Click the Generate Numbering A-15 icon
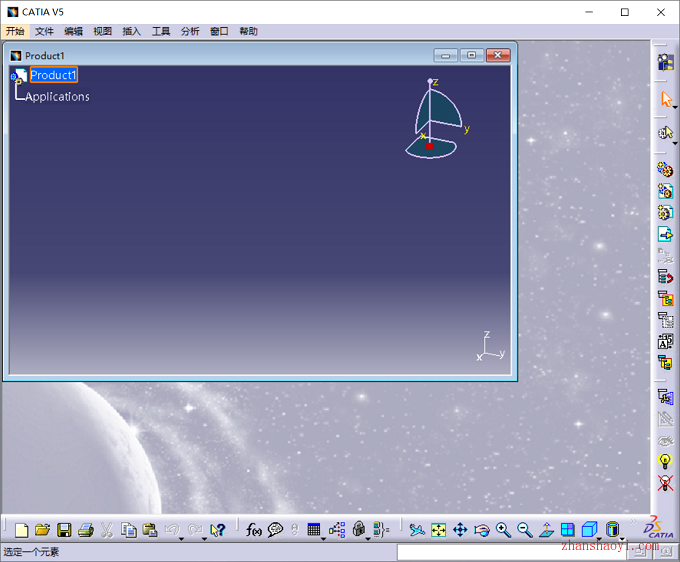 click(665, 341)
